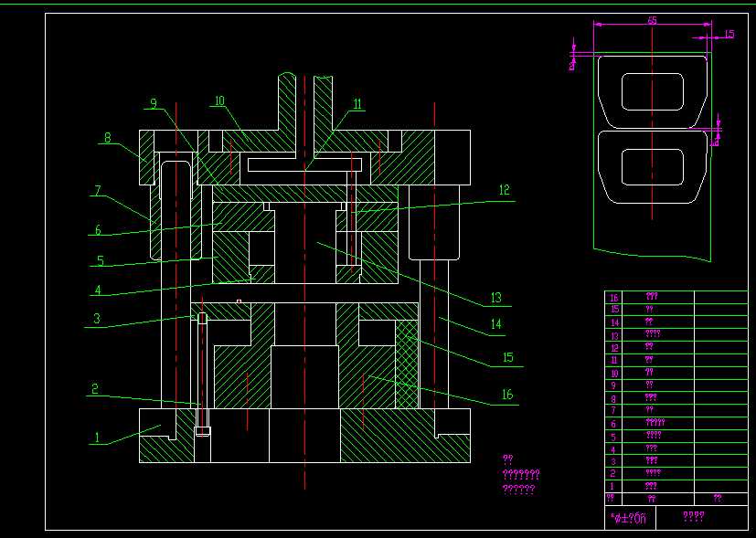
Task: Select callout number 16 label
Action: [x=507, y=395]
